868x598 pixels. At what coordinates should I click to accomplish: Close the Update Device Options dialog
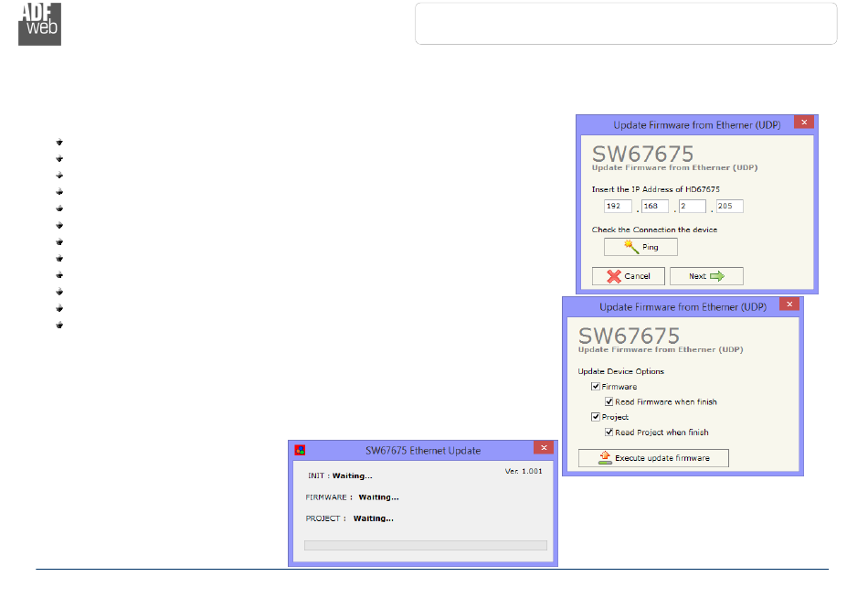pos(789,304)
